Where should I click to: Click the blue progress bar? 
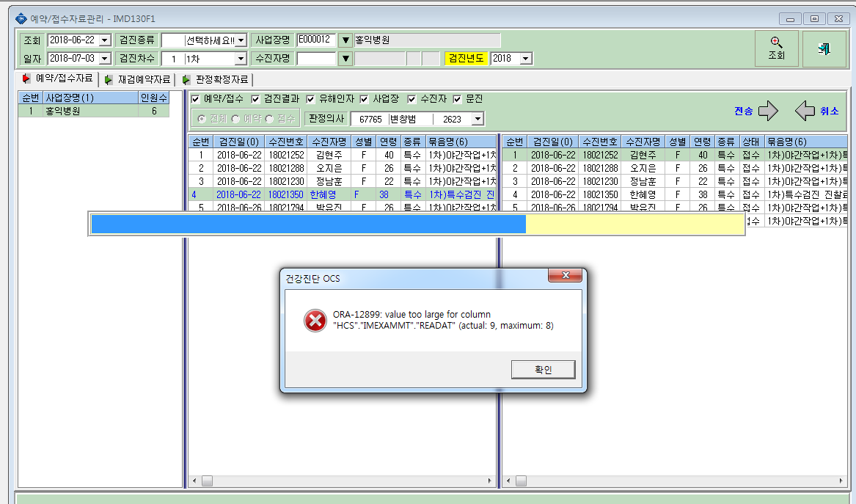309,224
